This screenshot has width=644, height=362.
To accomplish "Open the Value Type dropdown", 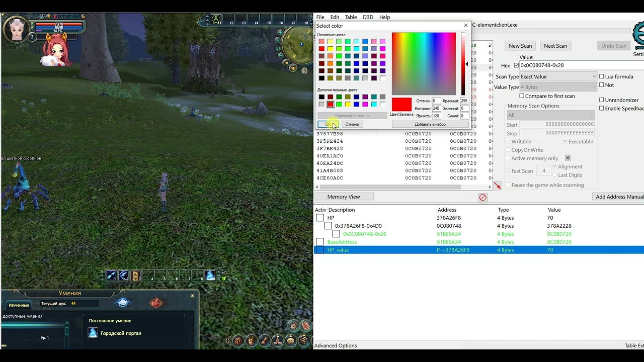I will pos(558,87).
